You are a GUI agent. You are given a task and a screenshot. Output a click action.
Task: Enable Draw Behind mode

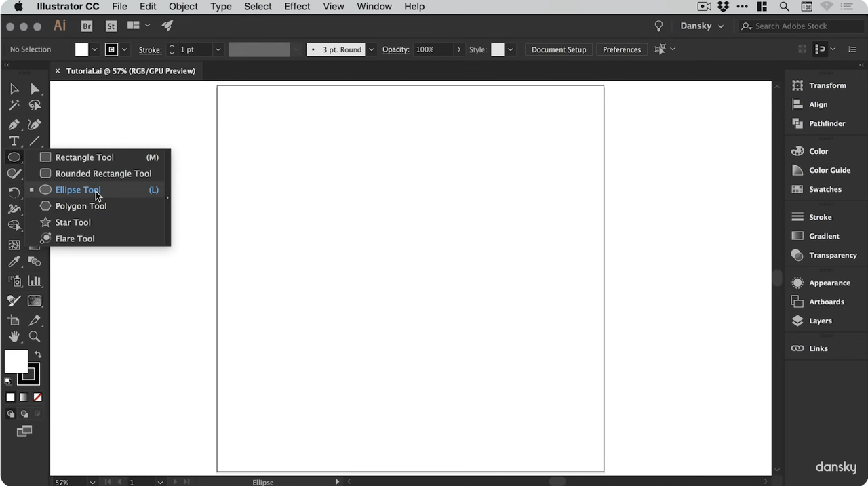(x=24, y=413)
